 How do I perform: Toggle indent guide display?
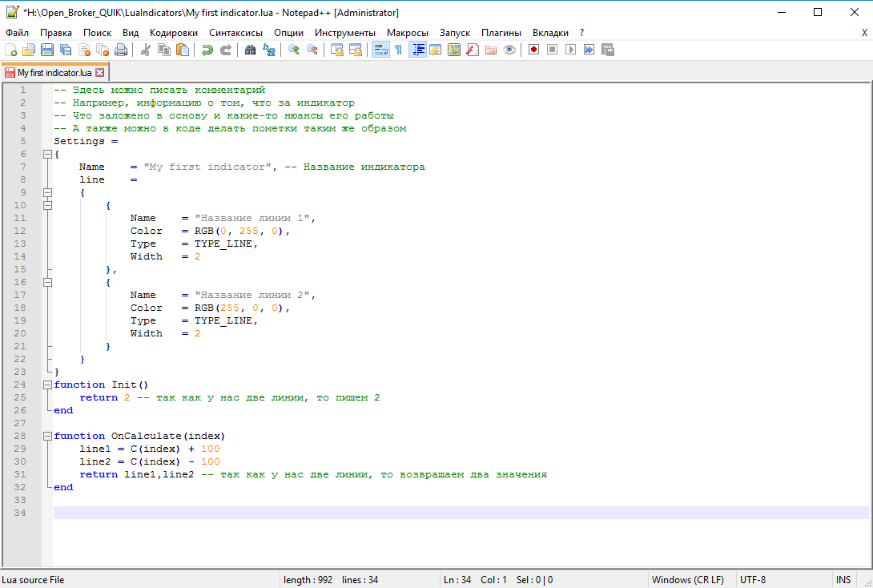coord(417,50)
